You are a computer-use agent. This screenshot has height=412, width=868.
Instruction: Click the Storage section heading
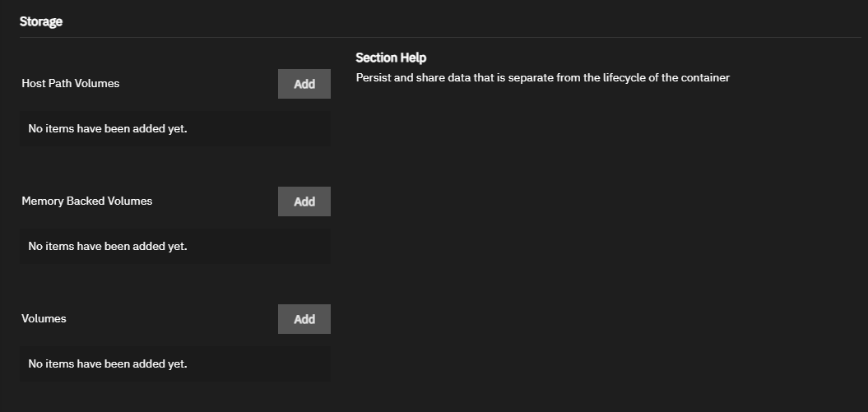(41, 22)
